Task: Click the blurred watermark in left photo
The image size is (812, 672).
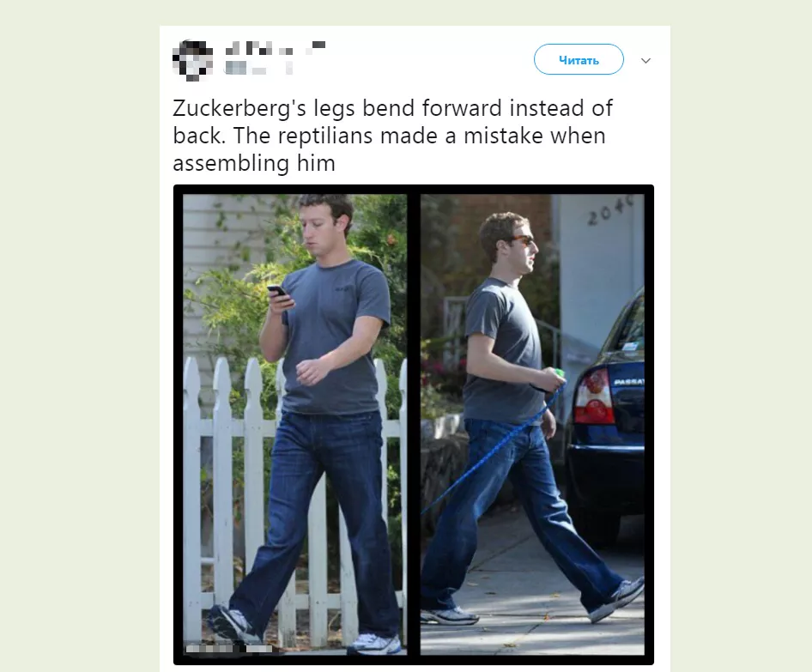Action: pos(229,648)
